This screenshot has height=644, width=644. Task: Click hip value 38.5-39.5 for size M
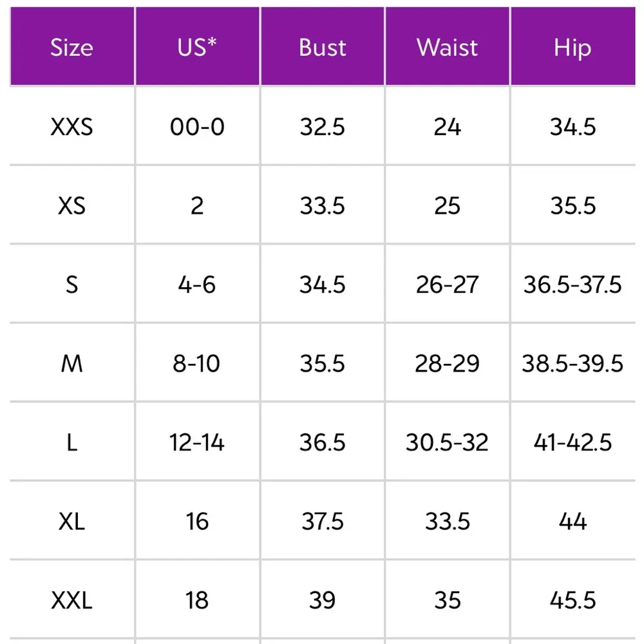573,364
